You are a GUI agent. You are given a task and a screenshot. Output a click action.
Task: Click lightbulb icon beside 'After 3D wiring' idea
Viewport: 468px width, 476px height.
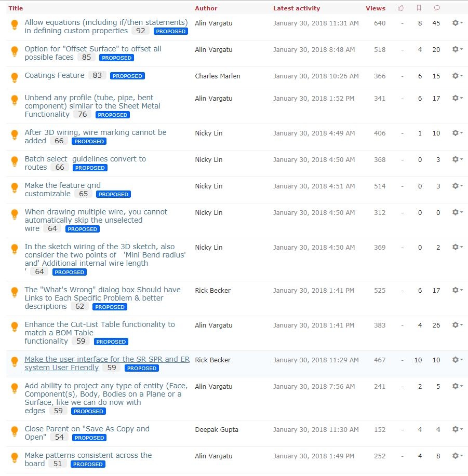click(x=14, y=135)
